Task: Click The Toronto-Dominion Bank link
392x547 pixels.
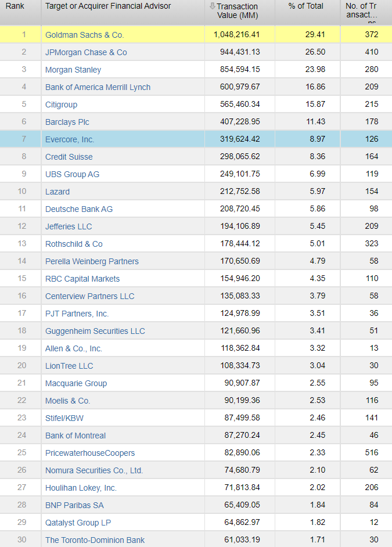Action: pos(95,540)
